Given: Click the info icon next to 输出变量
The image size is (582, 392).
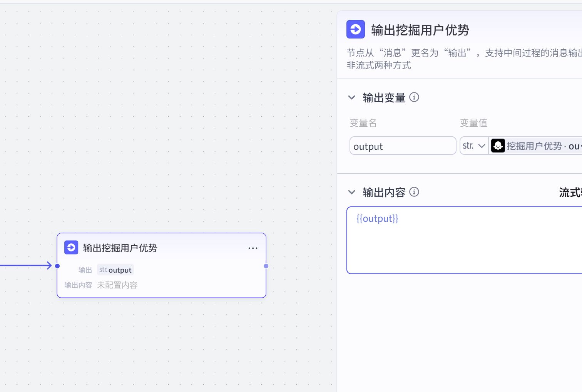Looking at the screenshot, I should tap(415, 97).
